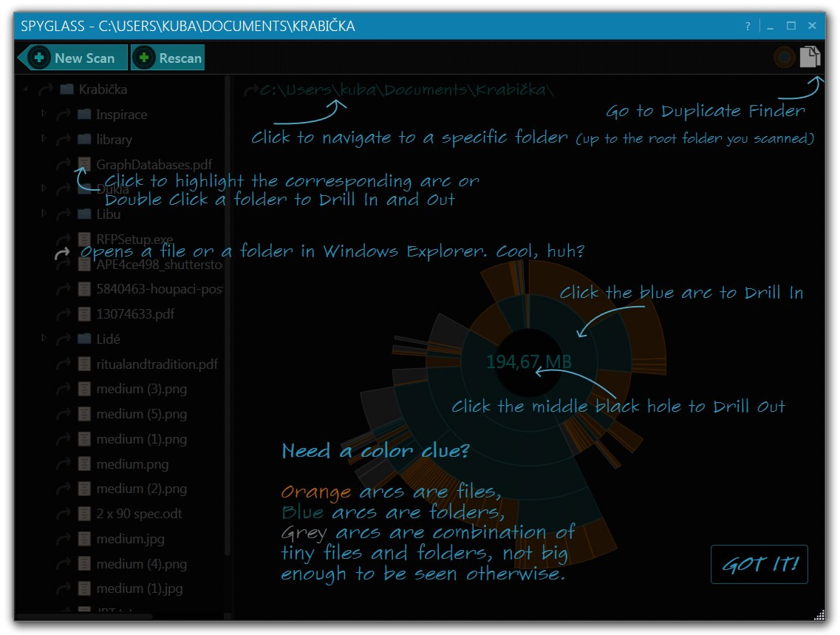Select the Inspirace folder name in the tree
Image resolution: width=840 pixels, height=635 pixels.
pyautogui.click(x=122, y=115)
